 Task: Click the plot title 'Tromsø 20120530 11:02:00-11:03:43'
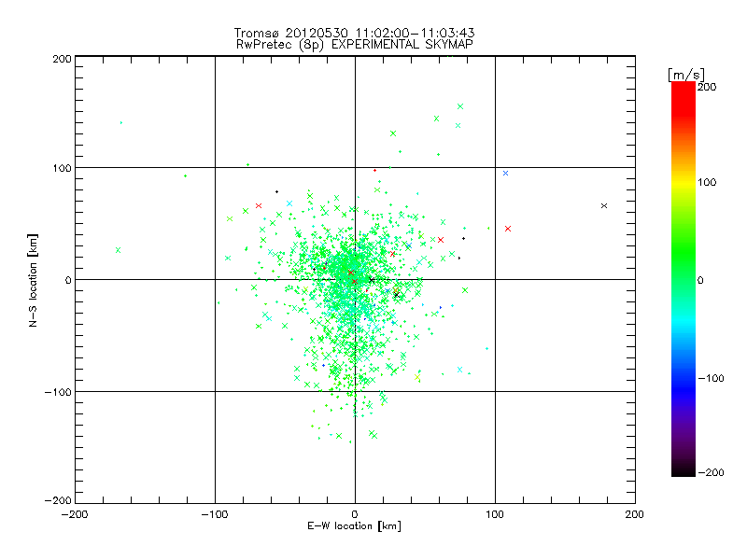[x=354, y=33]
